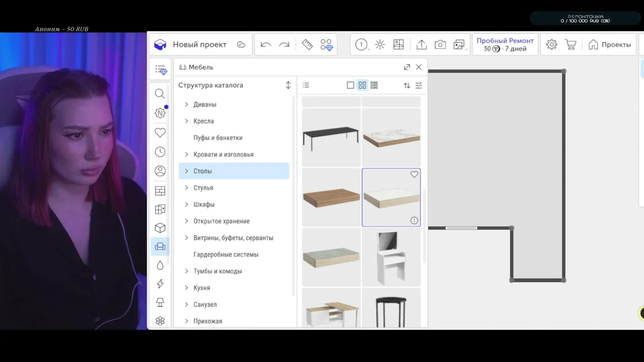Open the renders gallery icon

[459, 45]
